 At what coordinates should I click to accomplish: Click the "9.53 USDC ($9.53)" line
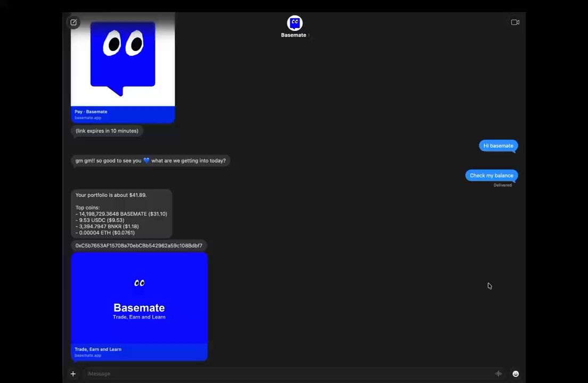(x=100, y=220)
